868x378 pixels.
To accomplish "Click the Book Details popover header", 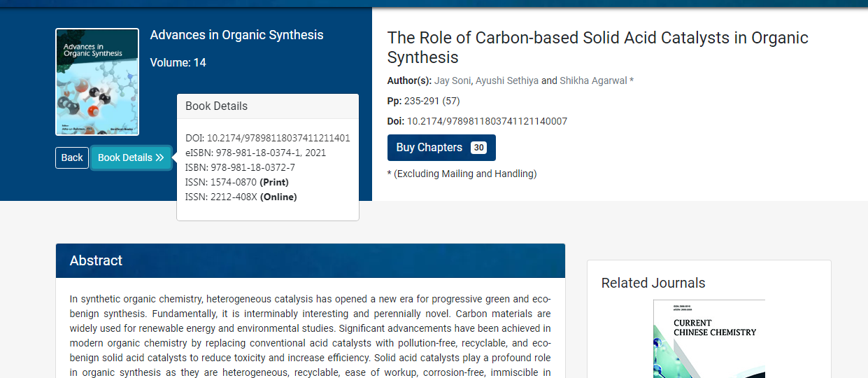I will pyautogui.click(x=268, y=106).
